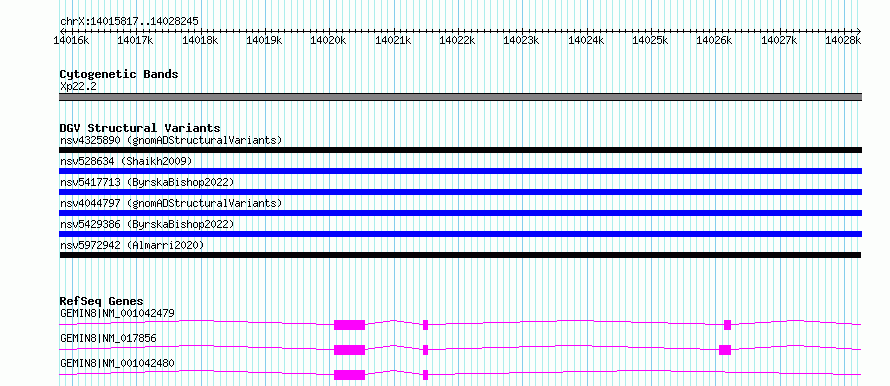Open variant label nsv4044797 (gnomADStructuralVariants)

171,203
